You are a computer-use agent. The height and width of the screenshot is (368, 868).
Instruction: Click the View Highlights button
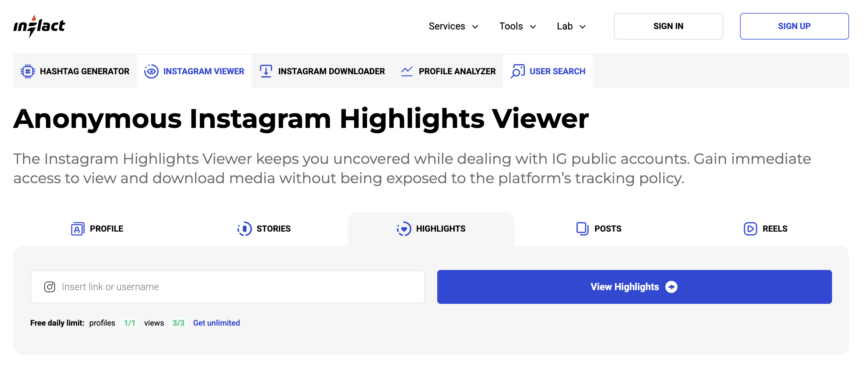pyautogui.click(x=634, y=287)
